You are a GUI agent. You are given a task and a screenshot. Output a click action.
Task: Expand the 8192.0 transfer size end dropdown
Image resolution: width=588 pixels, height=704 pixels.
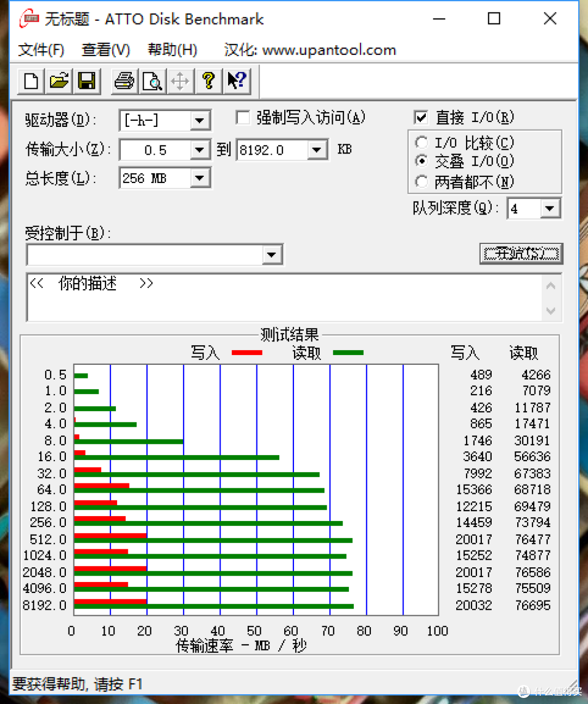317,150
